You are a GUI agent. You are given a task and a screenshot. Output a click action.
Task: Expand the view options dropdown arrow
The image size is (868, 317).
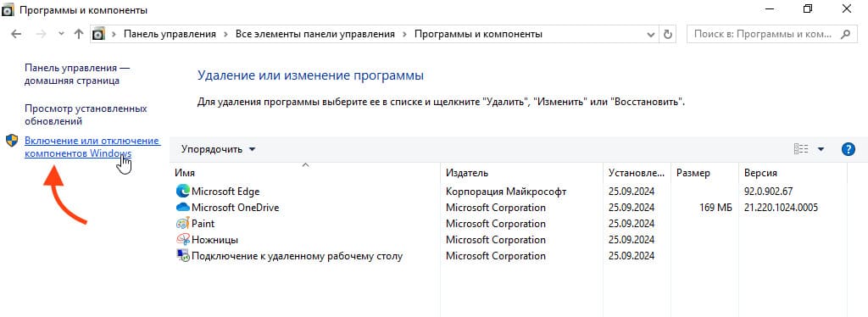click(x=821, y=149)
